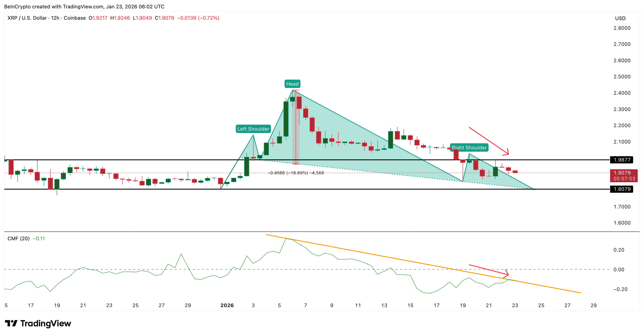Screen dimensions: 644x336
Task: Click the 2026 label on the date axis
Action: pos(227,305)
